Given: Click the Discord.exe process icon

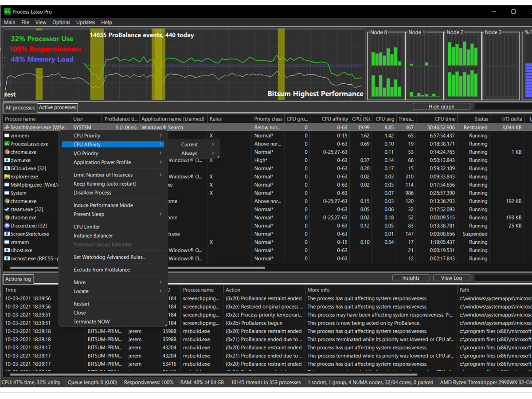Looking at the screenshot, I should click(x=7, y=226).
